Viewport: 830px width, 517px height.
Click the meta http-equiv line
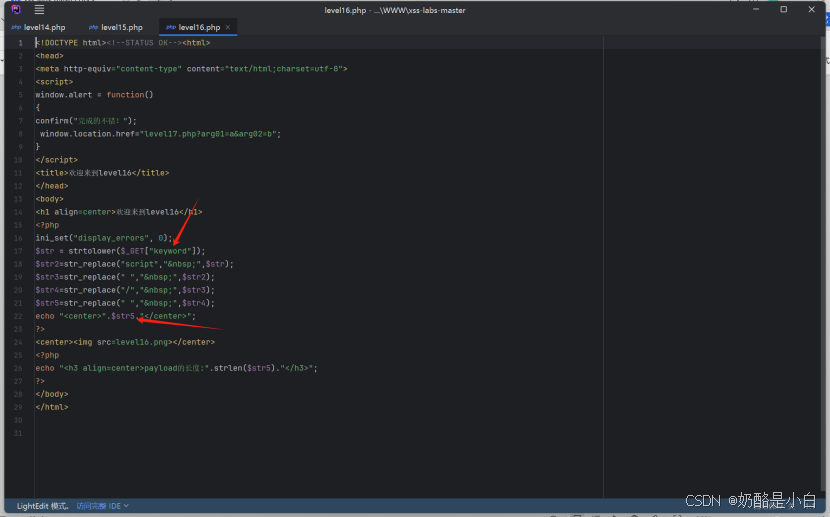(x=191, y=69)
